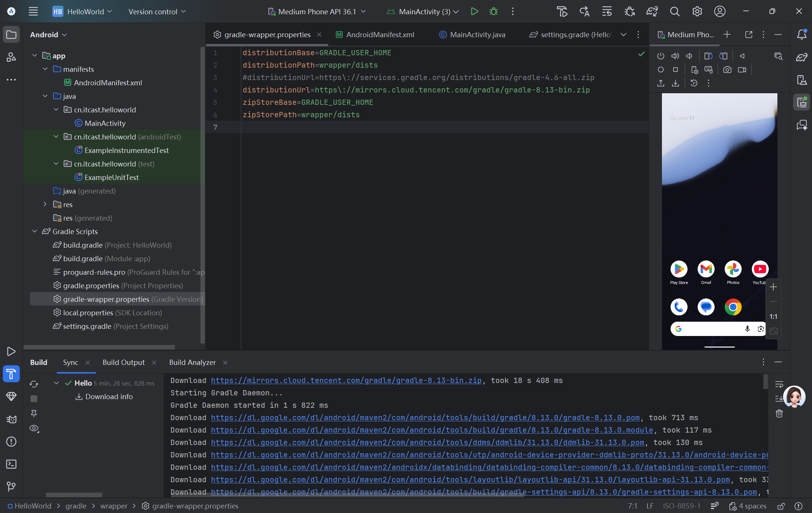The height and width of the screenshot is (513, 812).
Task: Open the Logcat tool window icon
Action: [11, 419]
